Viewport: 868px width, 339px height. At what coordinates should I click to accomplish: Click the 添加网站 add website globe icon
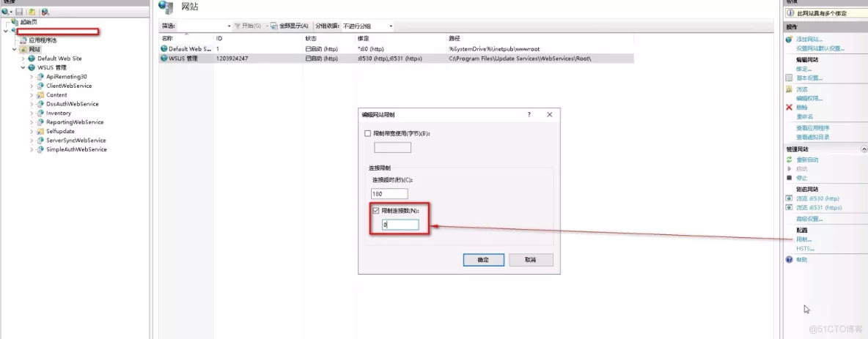790,40
